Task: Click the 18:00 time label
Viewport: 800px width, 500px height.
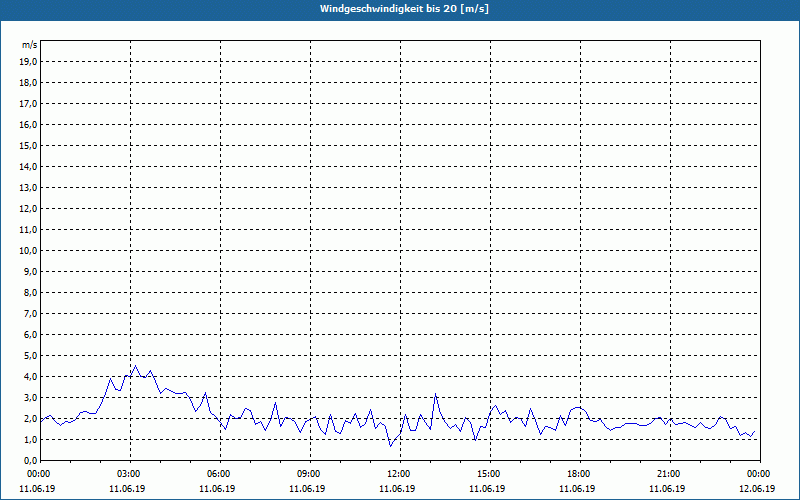Action: pos(580,474)
